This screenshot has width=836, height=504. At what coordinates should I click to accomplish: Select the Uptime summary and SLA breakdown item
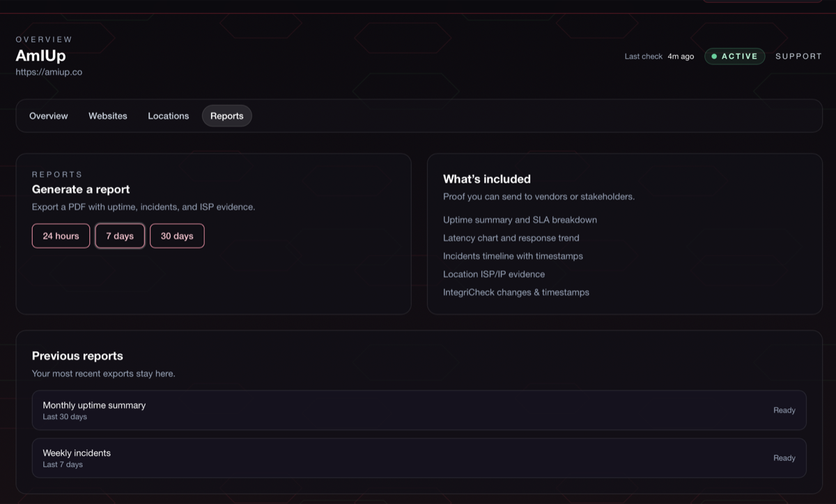(x=520, y=219)
